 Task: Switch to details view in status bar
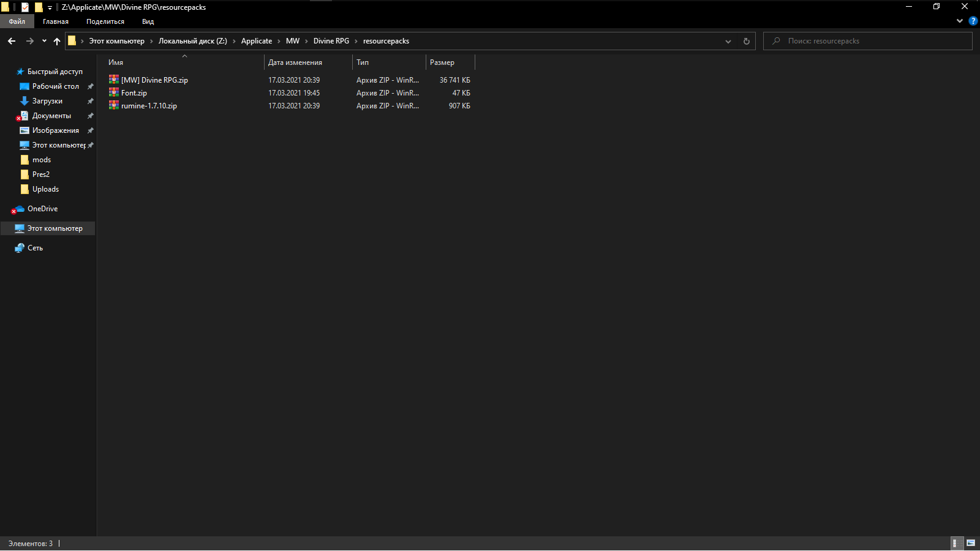[x=956, y=543]
